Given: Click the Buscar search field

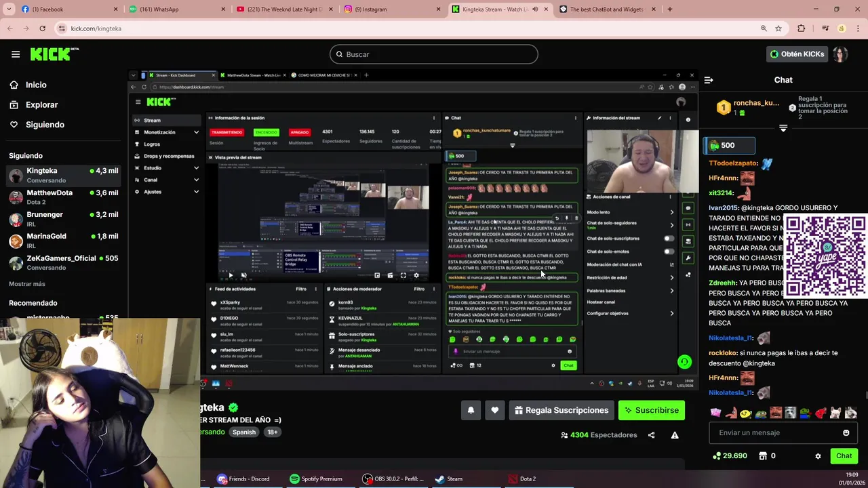Looking at the screenshot, I should point(434,54).
